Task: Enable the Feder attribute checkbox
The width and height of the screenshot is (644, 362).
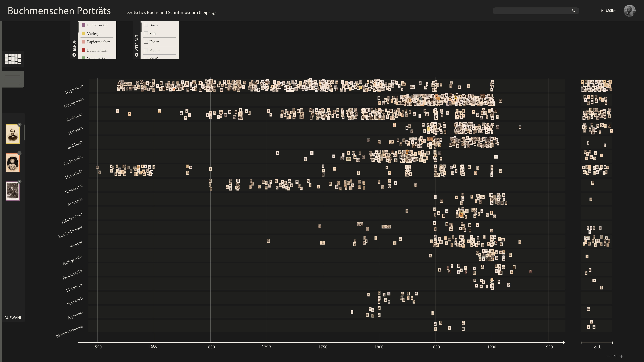Action: click(146, 42)
